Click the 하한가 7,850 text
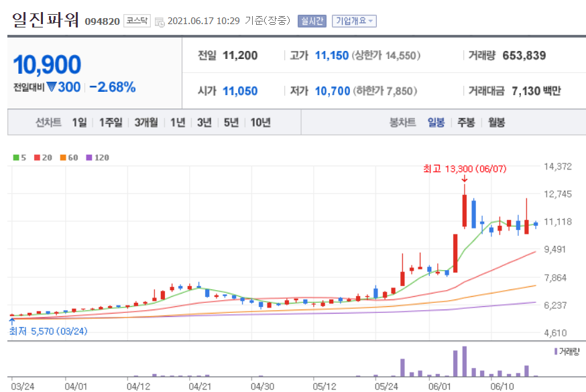The height and width of the screenshot is (392, 586). point(385,91)
